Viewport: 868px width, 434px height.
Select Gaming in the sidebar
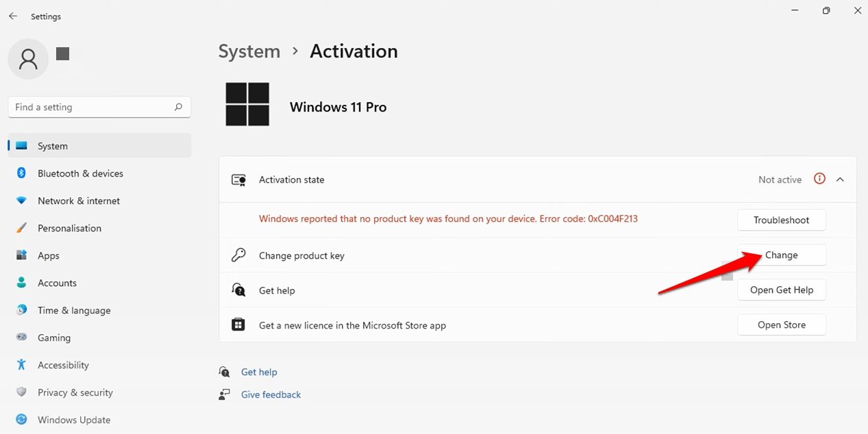click(x=99, y=337)
